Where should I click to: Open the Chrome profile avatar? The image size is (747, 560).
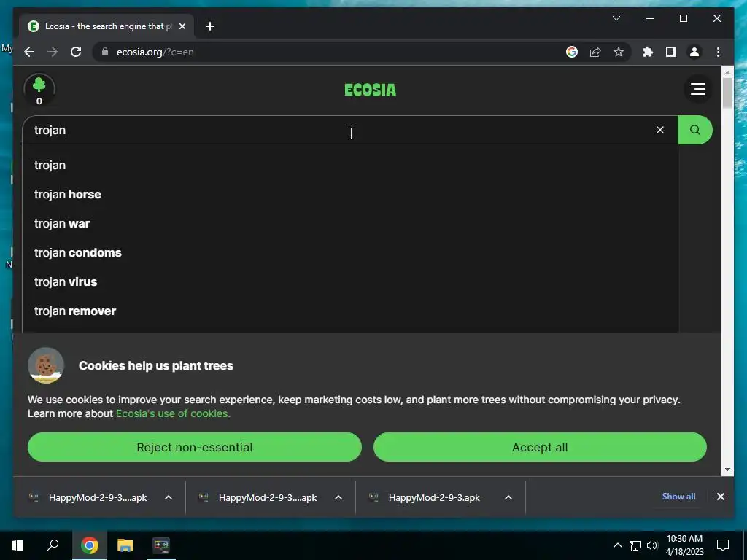pos(694,52)
